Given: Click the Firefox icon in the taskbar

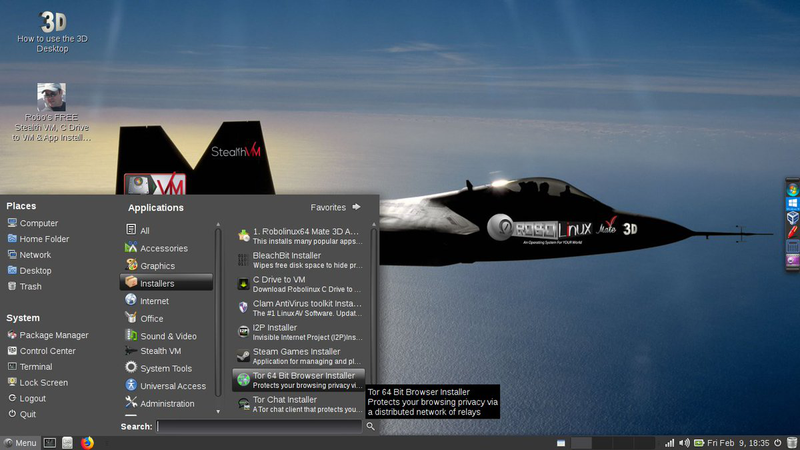Looking at the screenshot, I should 86,442.
